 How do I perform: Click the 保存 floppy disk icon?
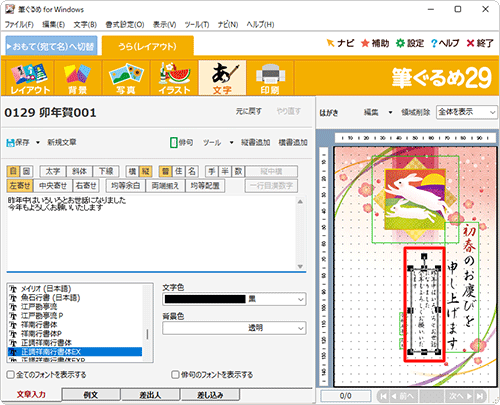coord(10,143)
